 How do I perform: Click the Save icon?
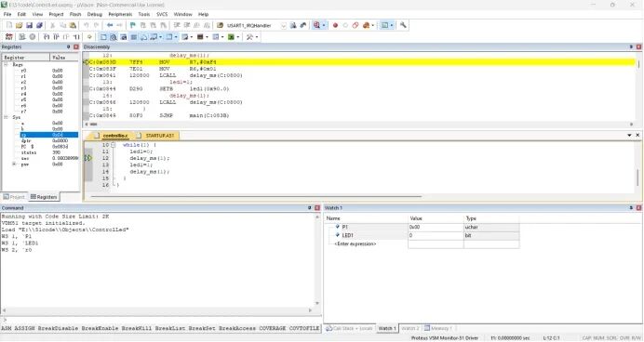[29, 25]
